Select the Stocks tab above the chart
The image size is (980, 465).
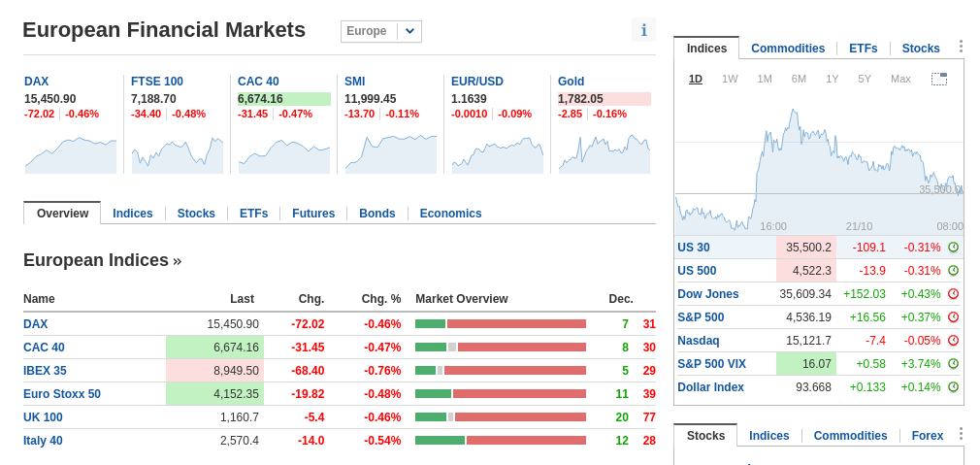coord(921,49)
